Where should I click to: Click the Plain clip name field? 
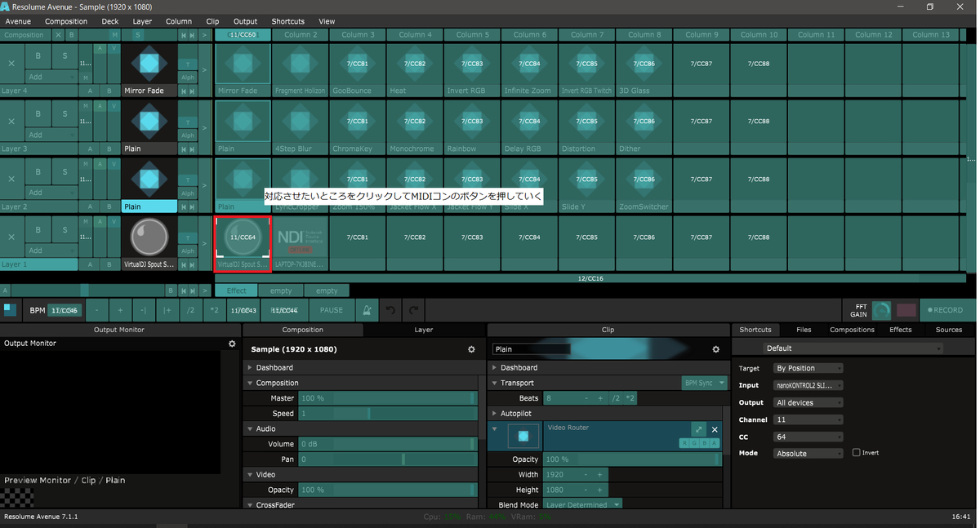click(531, 349)
